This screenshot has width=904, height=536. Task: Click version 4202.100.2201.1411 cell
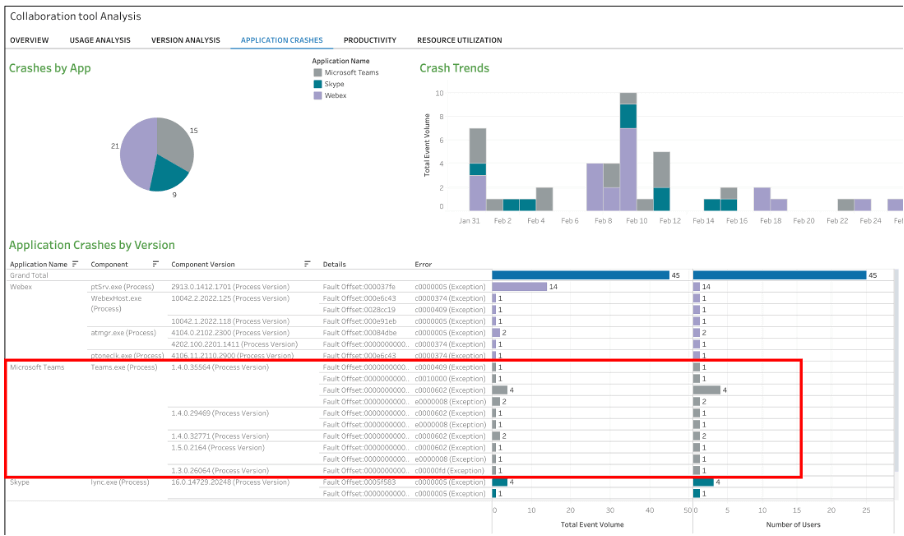(235, 344)
